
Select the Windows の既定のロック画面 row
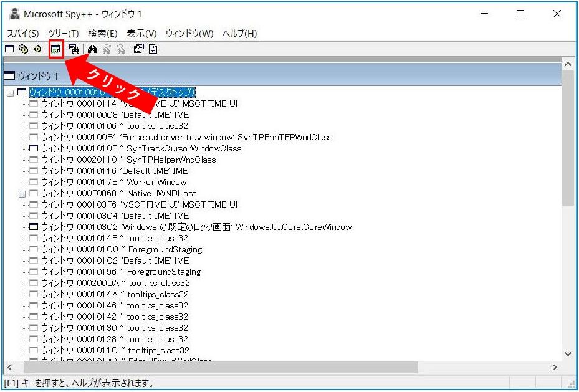pyautogui.click(x=196, y=227)
